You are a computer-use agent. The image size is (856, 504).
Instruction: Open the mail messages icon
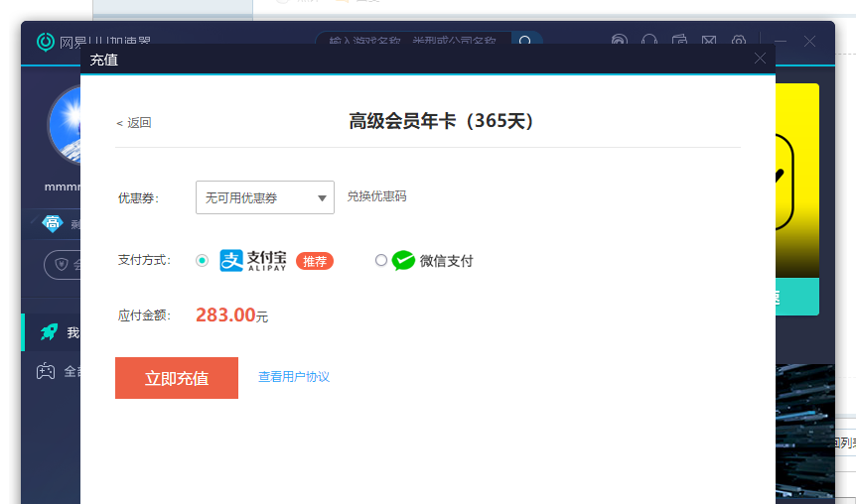click(709, 42)
